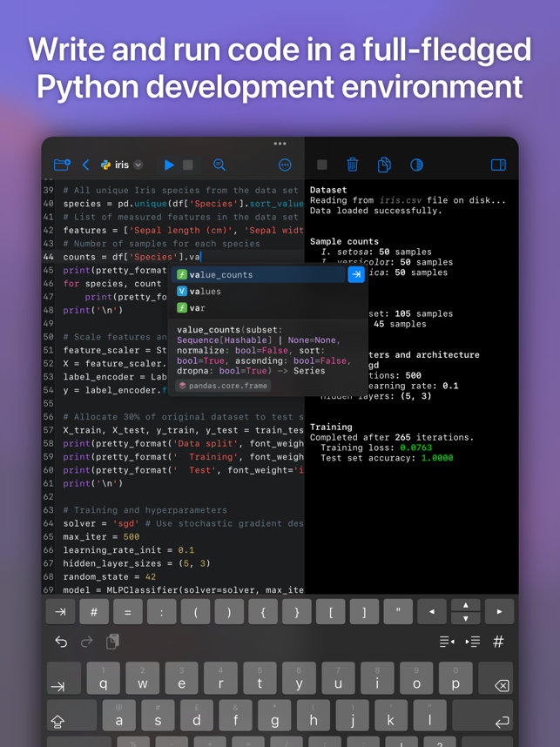Insert opening curly brace key
560x747 pixels.
263,612
